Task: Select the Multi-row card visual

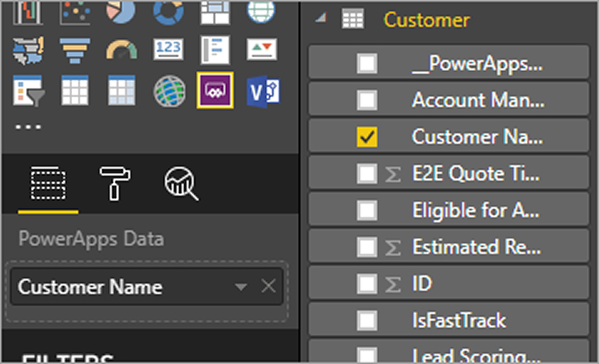Action: tap(215, 50)
